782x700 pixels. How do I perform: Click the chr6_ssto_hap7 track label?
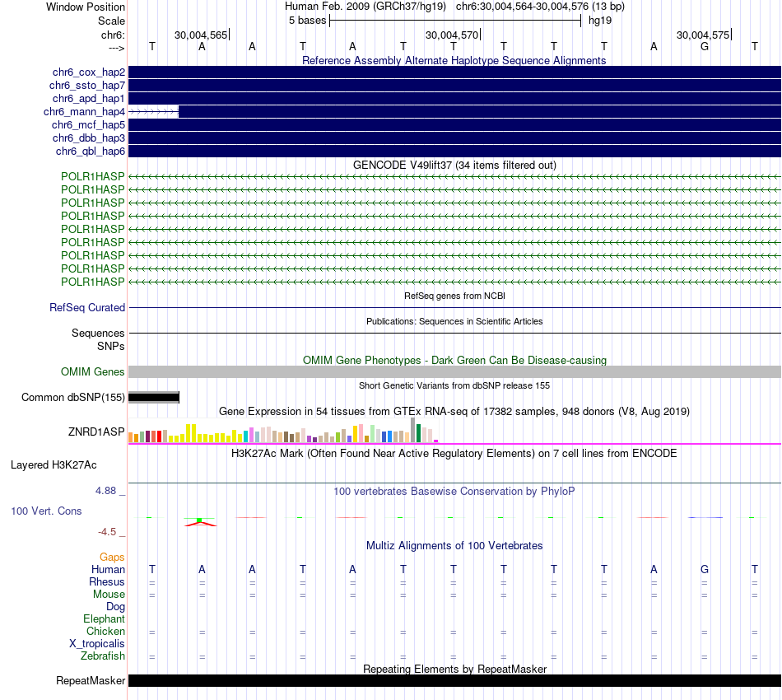tap(86, 86)
